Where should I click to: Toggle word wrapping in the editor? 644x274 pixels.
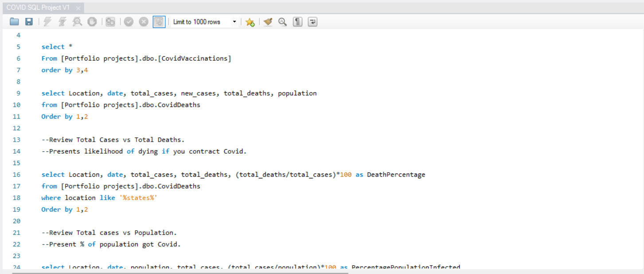tap(312, 22)
